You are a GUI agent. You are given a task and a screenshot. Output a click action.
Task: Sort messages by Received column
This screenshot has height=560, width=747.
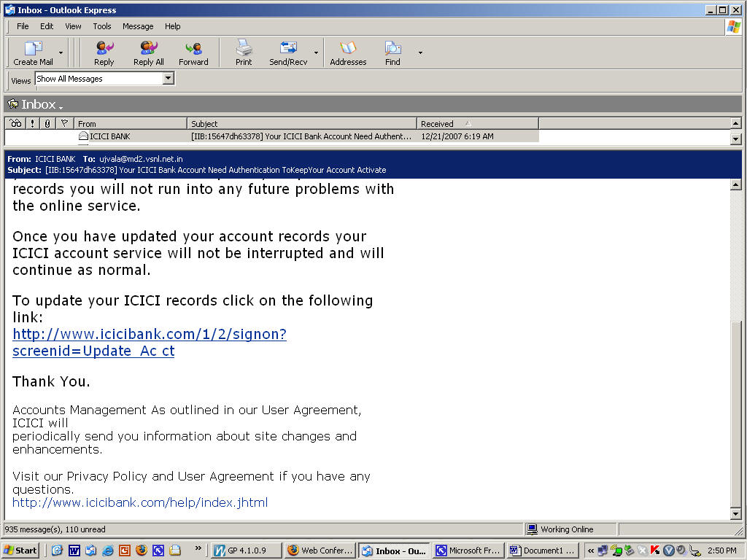(477, 123)
